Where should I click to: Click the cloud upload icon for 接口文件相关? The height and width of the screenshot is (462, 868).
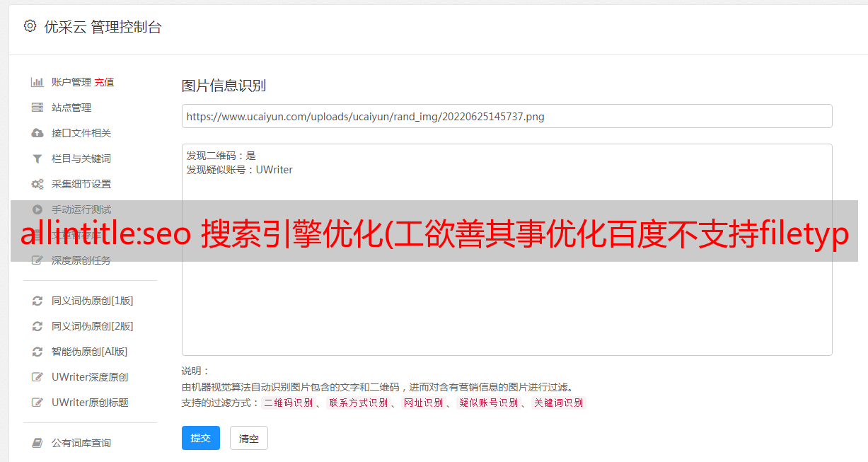coord(37,133)
